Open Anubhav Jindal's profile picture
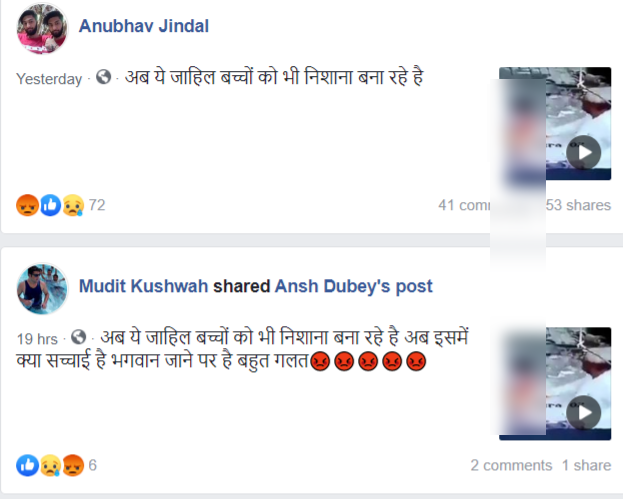The image size is (623, 499). point(42,28)
